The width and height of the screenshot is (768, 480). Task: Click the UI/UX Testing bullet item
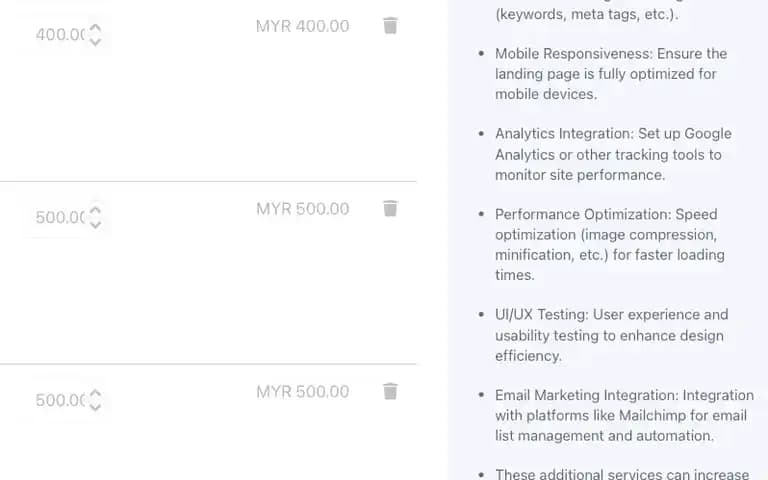(x=611, y=335)
